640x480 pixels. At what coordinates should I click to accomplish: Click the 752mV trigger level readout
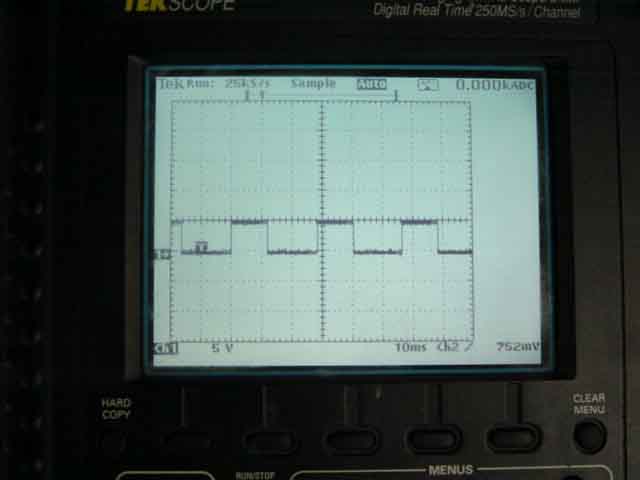tap(517, 347)
